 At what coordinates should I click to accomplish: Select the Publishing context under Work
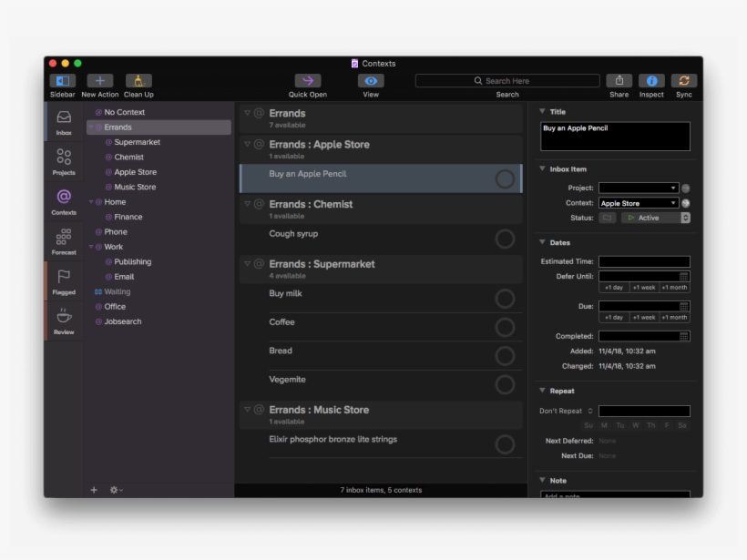pos(133,262)
